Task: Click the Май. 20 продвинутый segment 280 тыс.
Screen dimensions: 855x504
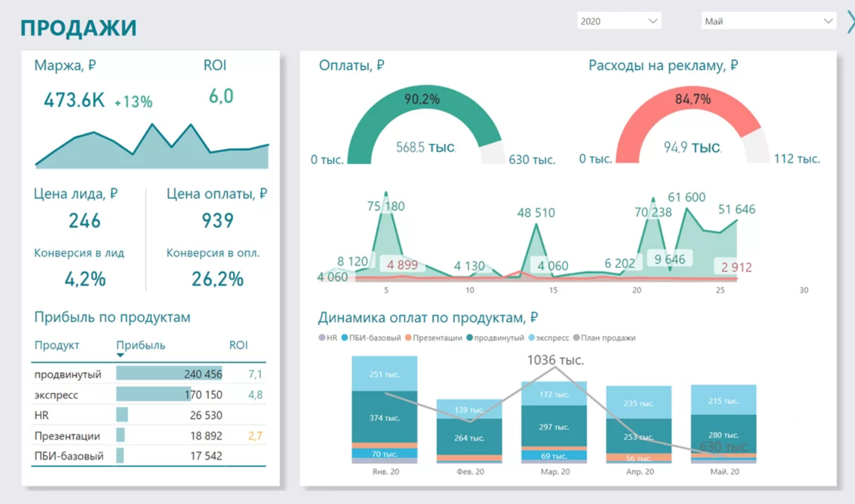Action: coord(723,434)
